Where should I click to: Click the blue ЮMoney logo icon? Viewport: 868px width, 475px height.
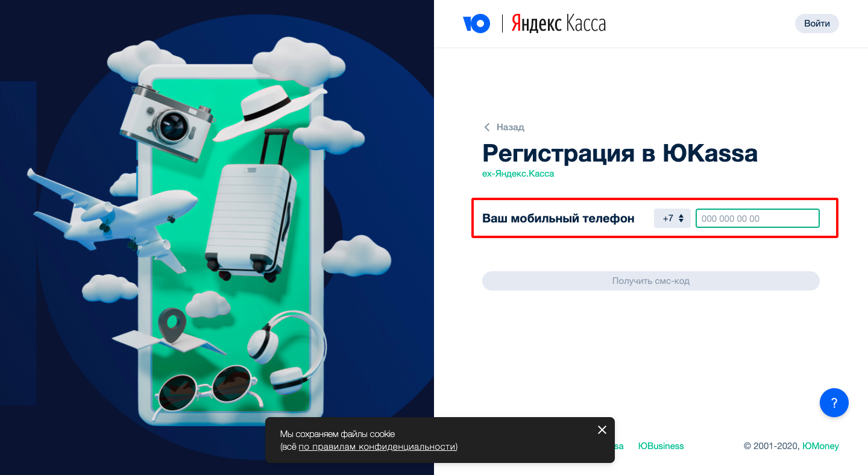(476, 24)
